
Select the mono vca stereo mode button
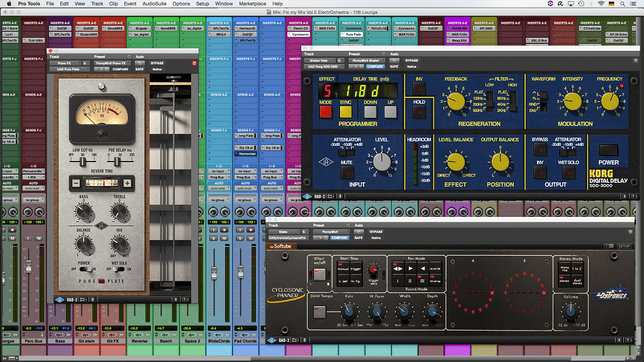click(565, 268)
